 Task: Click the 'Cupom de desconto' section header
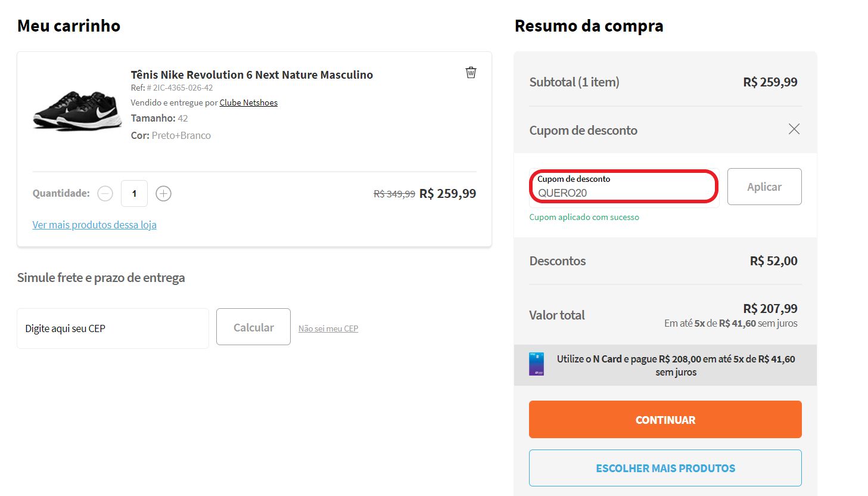click(583, 130)
